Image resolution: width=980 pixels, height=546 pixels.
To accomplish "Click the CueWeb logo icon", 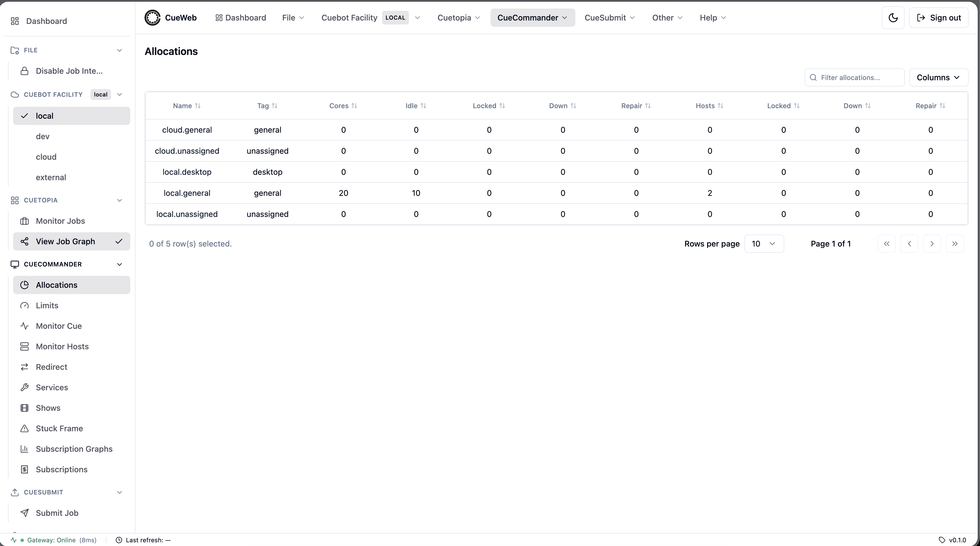I will point(153,18).
